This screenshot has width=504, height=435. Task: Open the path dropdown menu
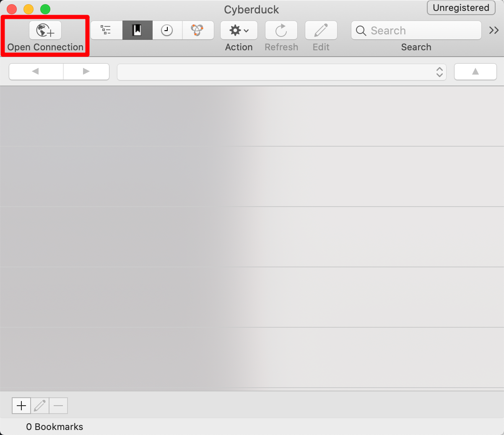282,72
